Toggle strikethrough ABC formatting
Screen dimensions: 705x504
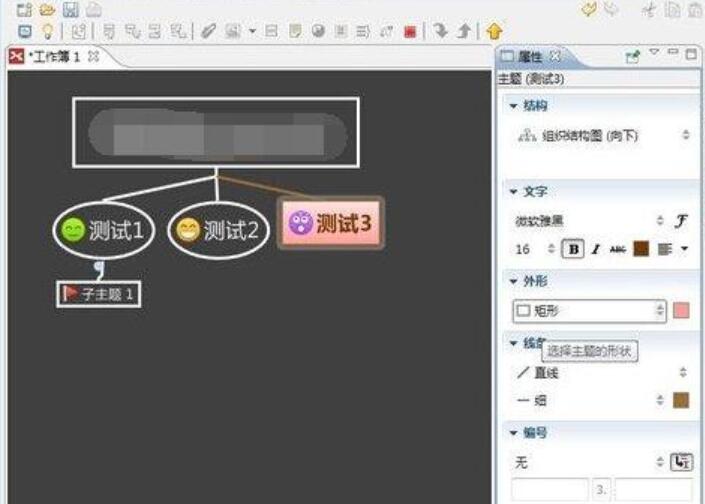tap(617, 249)
